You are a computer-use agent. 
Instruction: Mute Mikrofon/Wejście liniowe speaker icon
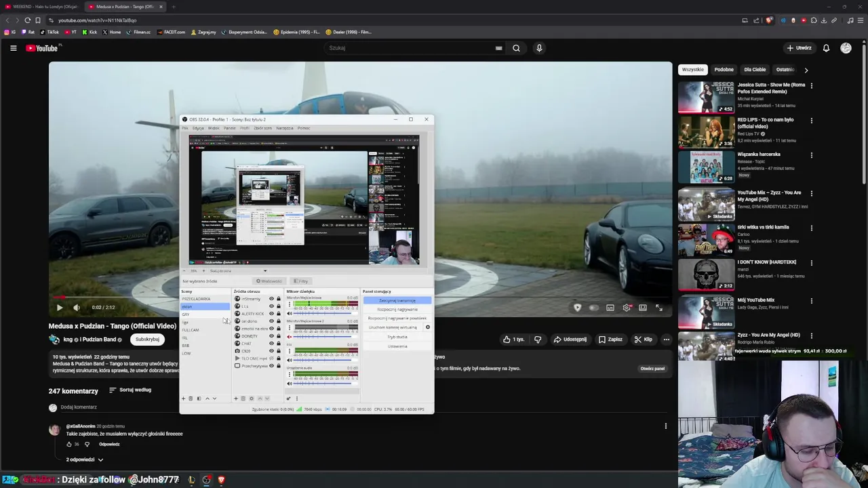point(290,313)
